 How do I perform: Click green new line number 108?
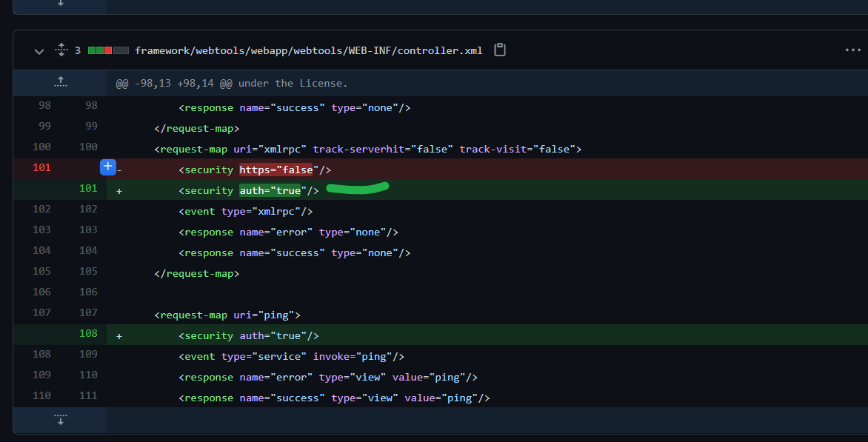pos(88,334)
